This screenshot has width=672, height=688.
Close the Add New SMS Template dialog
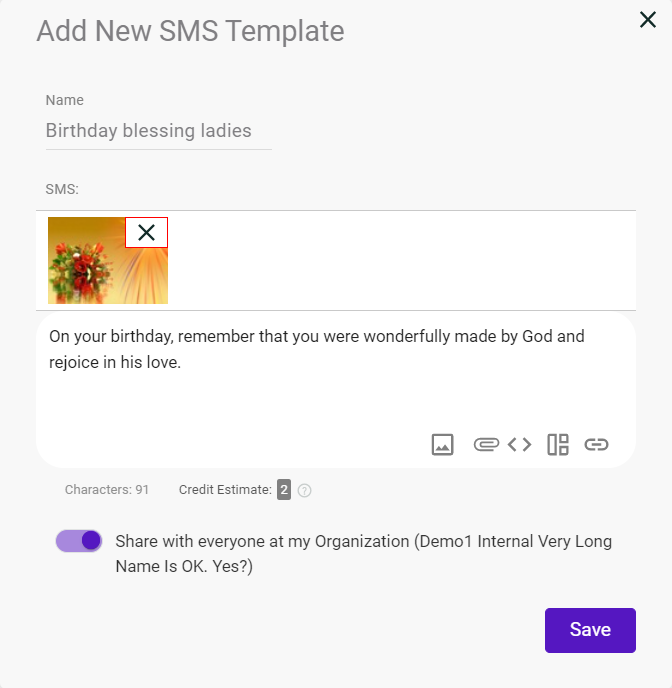(x=647, y=20)
